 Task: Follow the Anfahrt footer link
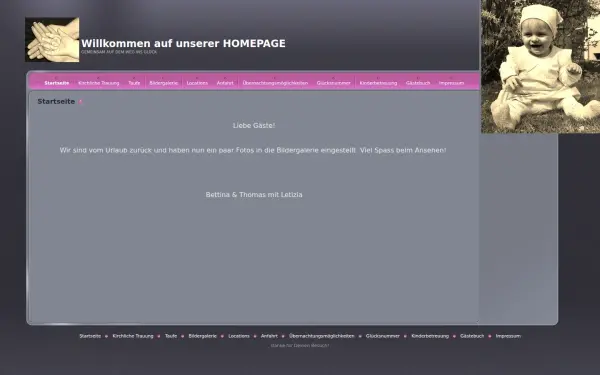coord(269,336)
